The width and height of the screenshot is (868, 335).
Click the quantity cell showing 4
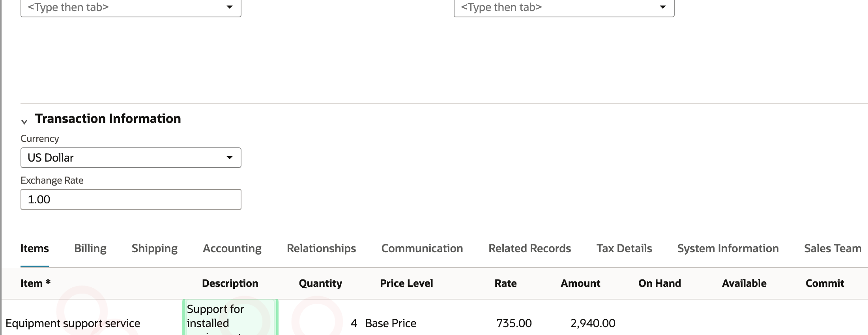(x=354, y=323)
